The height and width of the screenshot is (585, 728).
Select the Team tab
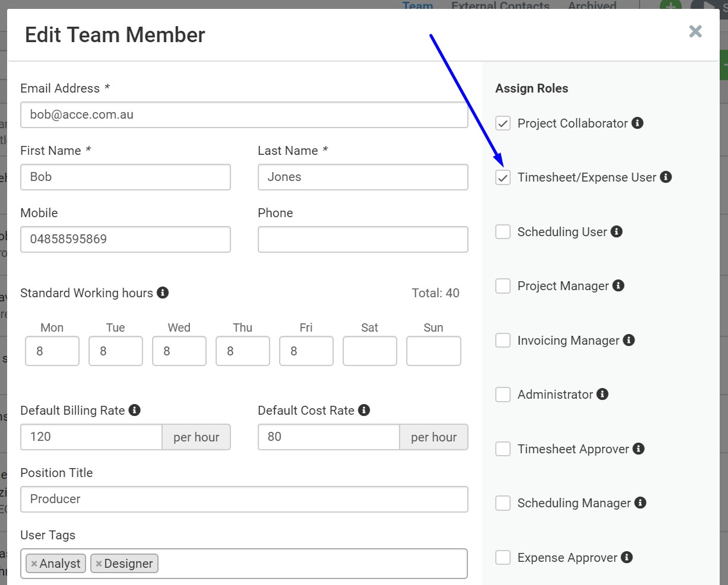(x=417, y=5)
